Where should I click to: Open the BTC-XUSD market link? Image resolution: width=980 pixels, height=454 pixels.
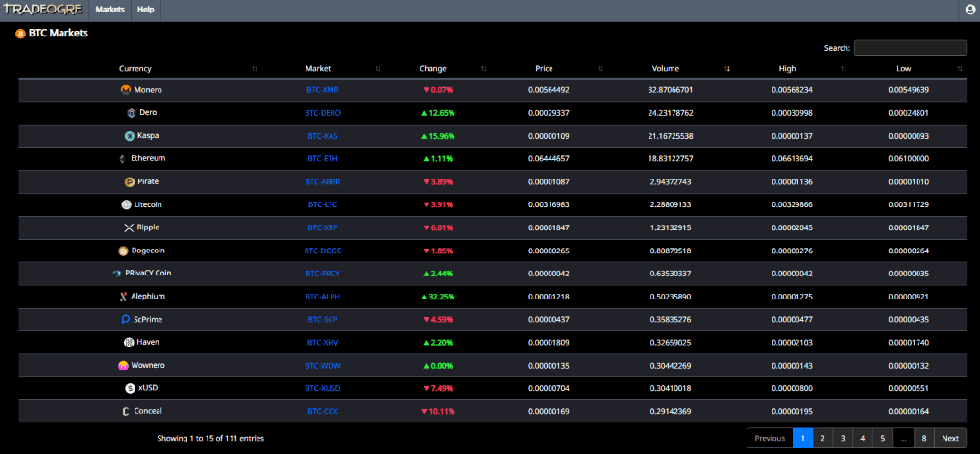323,389
